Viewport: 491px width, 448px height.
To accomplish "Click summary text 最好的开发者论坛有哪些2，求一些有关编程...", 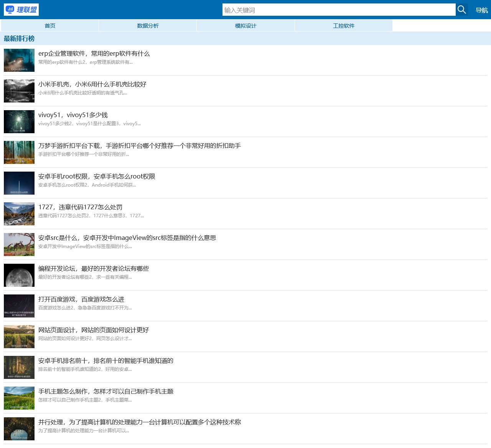I will pyautogui.click(x=85, y=277).
